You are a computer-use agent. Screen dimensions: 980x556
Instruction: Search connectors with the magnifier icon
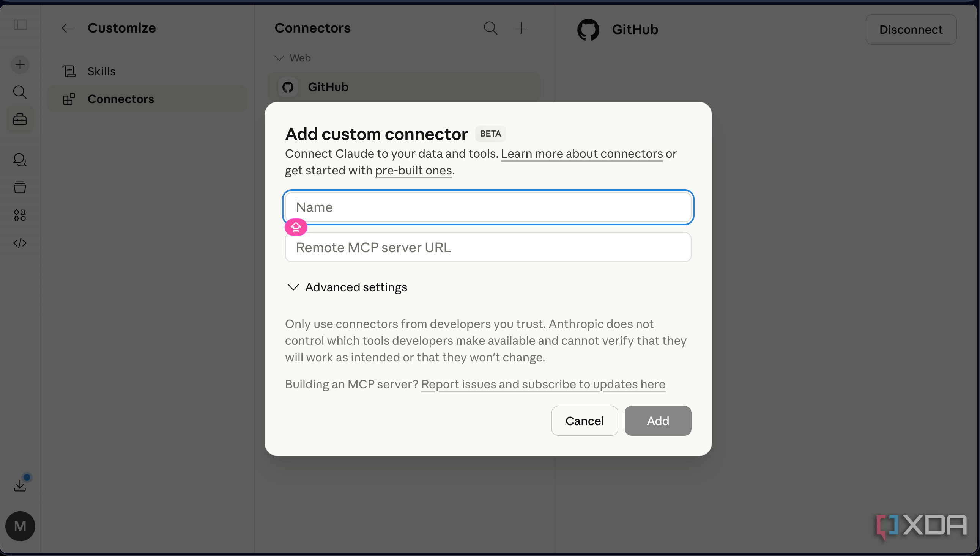coord(491,28)
